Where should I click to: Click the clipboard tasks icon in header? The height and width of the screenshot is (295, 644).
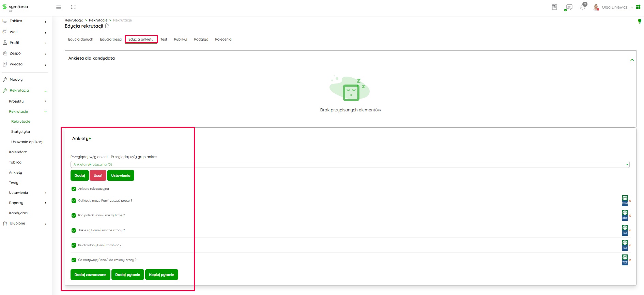554,7
